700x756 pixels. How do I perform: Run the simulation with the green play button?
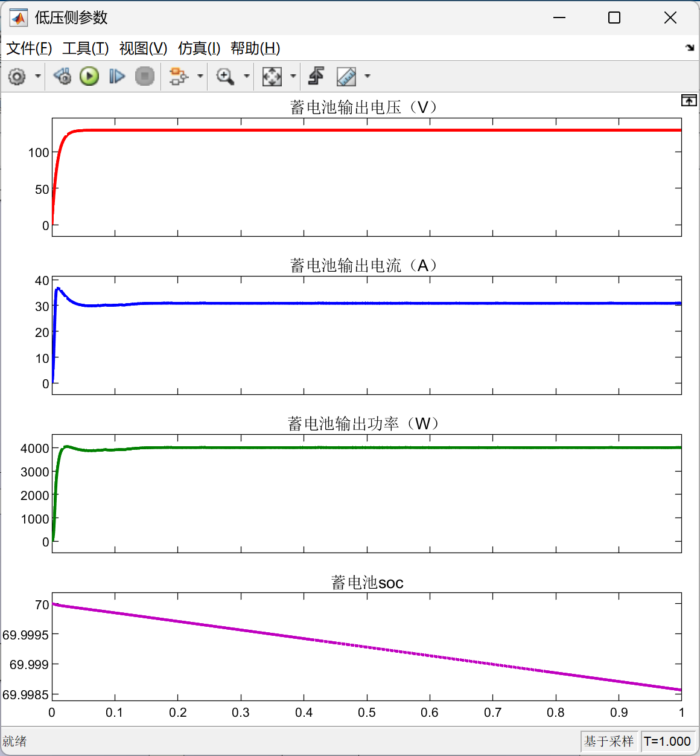point(89,76)
